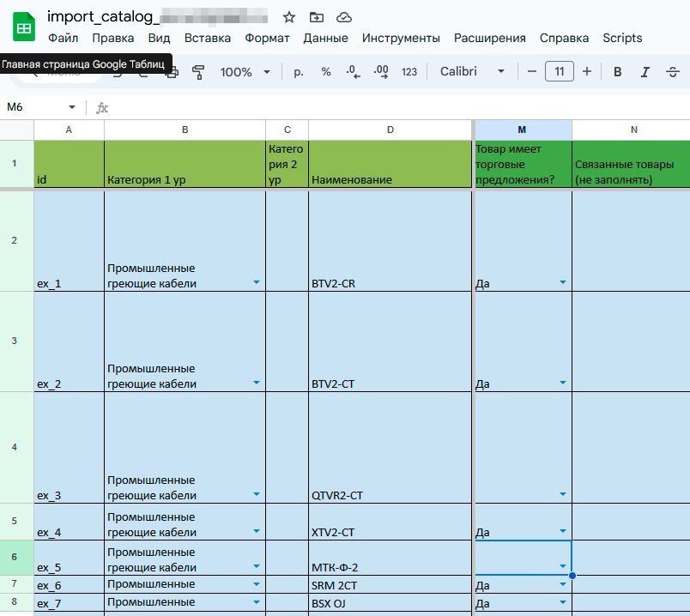
Task: Expand the dropdown in the BTV2-CR category cell
Action: 257,282
